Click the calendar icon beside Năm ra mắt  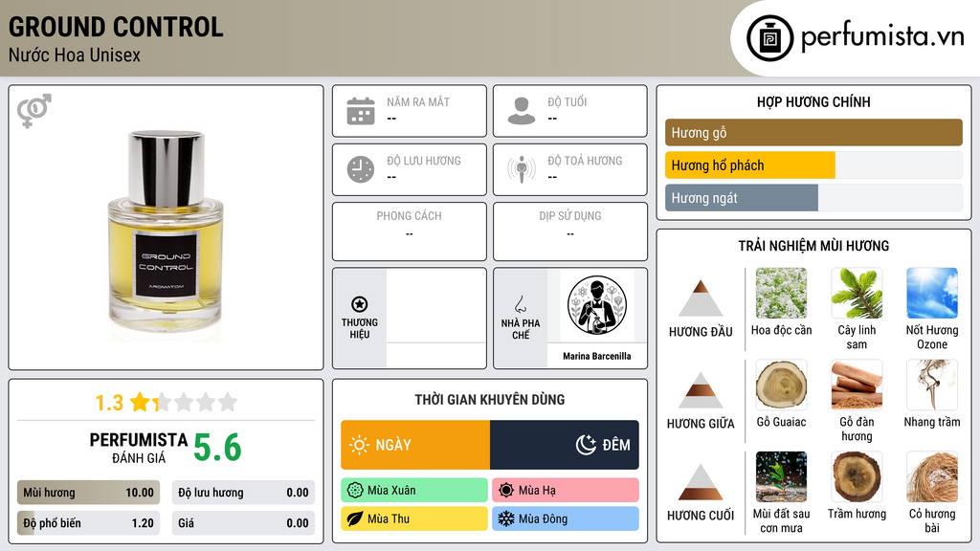[x=361, y=111]
